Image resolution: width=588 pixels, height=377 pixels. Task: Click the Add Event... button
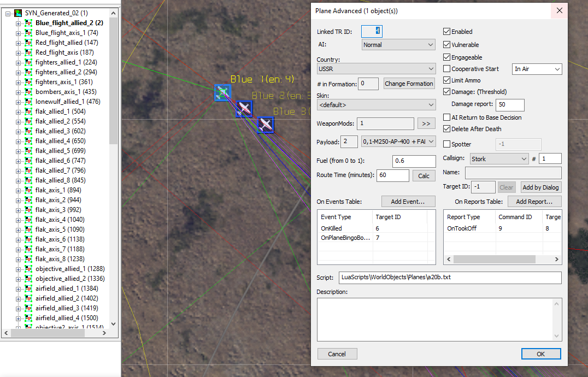408,202
